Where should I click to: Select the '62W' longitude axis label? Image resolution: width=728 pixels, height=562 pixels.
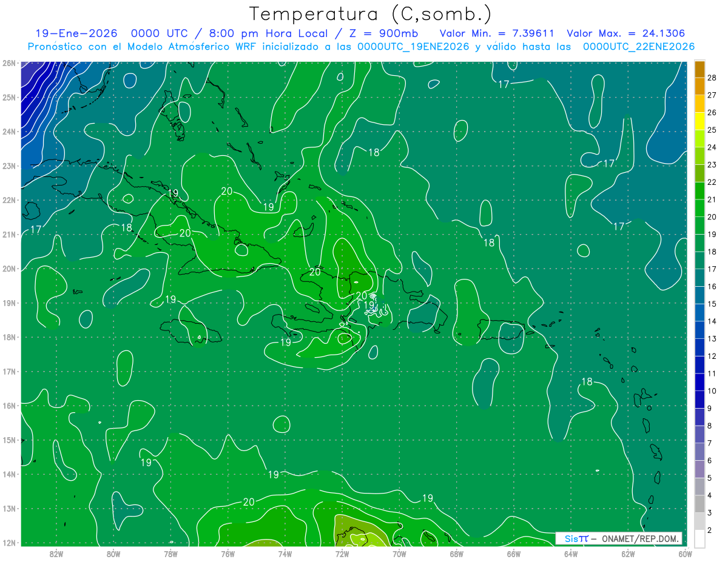click(x=628, y=554)
